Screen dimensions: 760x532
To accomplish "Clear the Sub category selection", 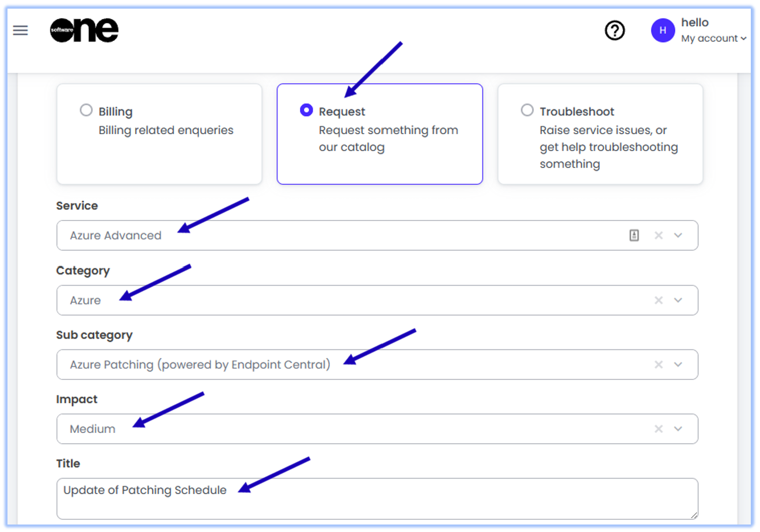I will (659, 365).
